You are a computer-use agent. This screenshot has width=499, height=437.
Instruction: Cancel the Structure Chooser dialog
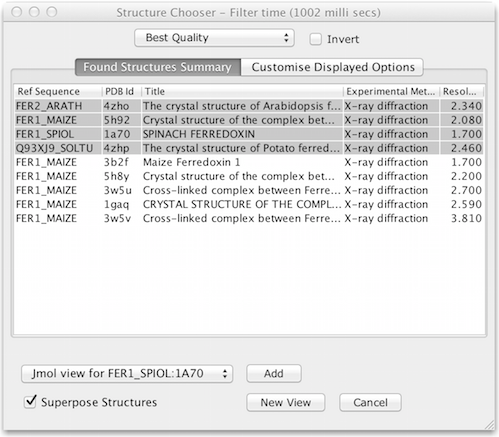(370, 402)
